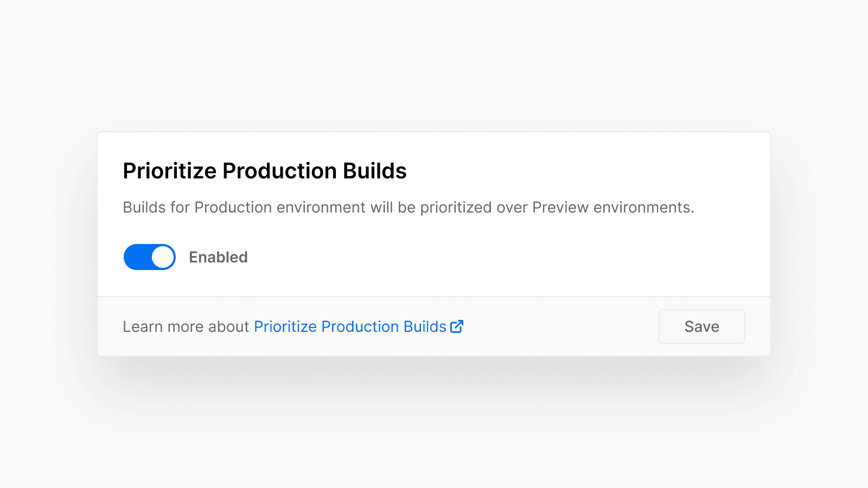This screenshot has height=488, width=868.
Task: Disable the Prioritize Production Builds toggle
Action: pyautogui.click(x=150, y=257)
